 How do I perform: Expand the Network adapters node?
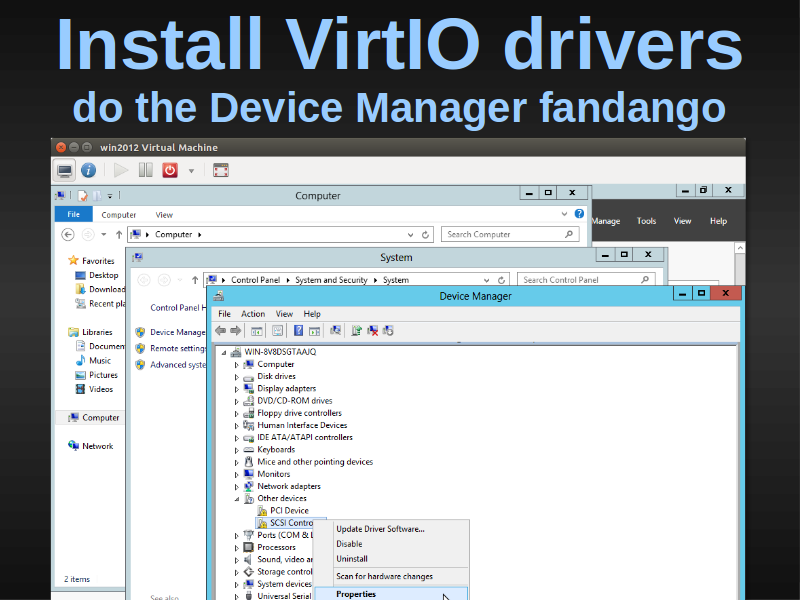[236, 487]
